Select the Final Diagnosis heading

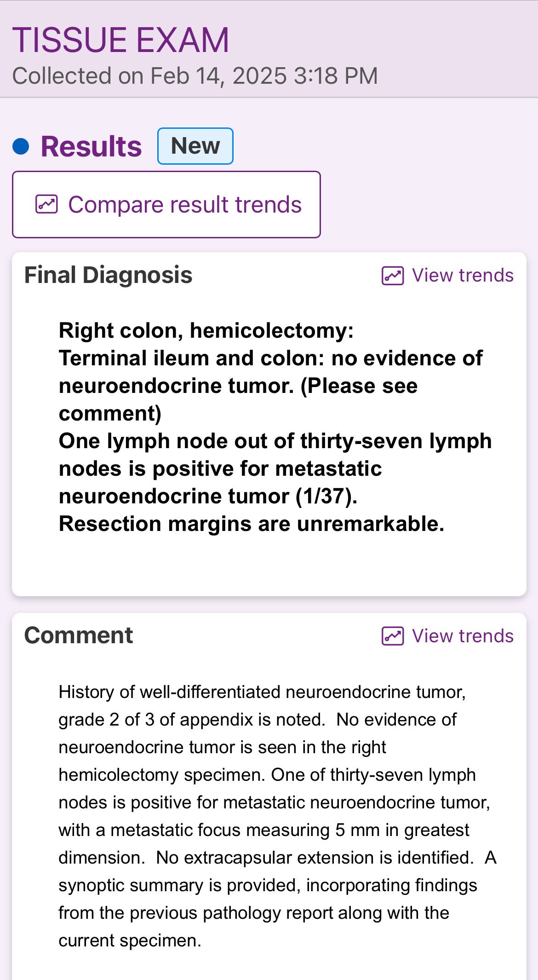[x=108, y=275]
